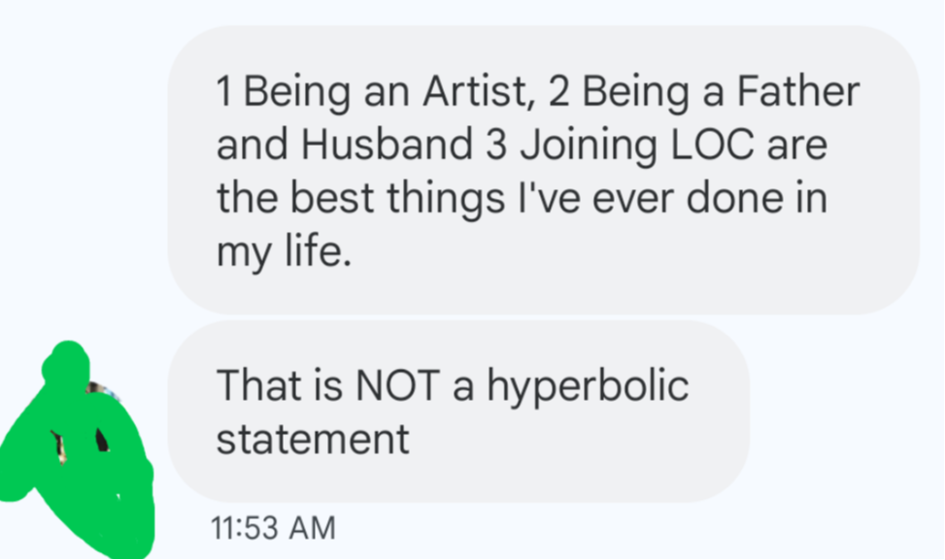
Task: Click the 11:53 AM timestamp
Action: click(273, 528)
